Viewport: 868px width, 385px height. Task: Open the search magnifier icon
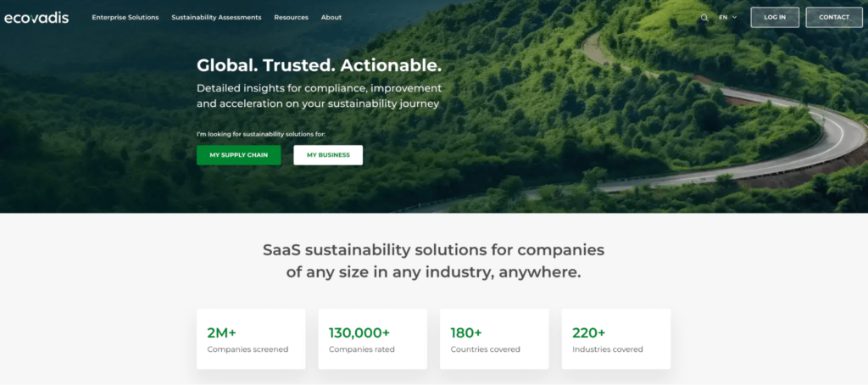point(704,18)
